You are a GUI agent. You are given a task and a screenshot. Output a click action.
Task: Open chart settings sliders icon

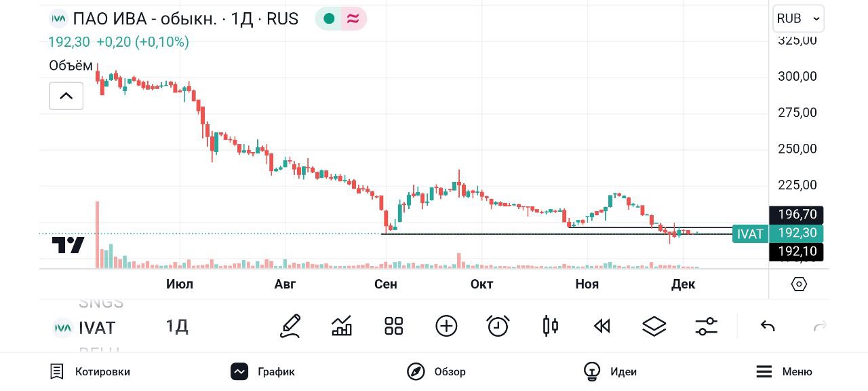[x=707, y=327]
